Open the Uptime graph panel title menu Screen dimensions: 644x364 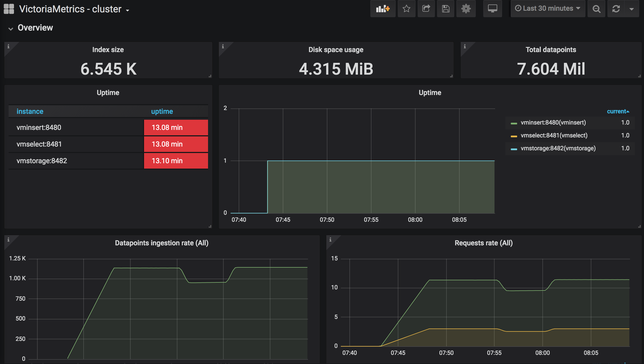[x=430, y=93]
